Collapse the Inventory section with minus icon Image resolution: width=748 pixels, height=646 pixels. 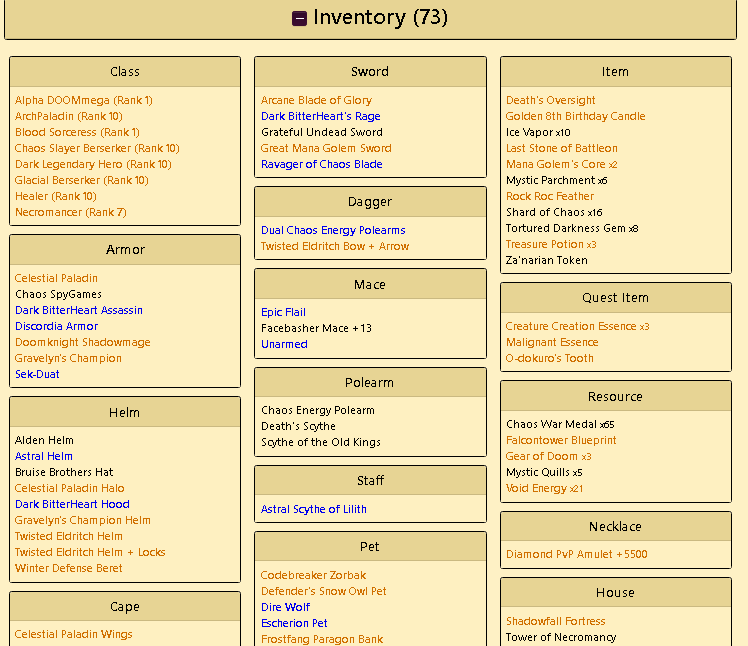click(x=300, y=18)
